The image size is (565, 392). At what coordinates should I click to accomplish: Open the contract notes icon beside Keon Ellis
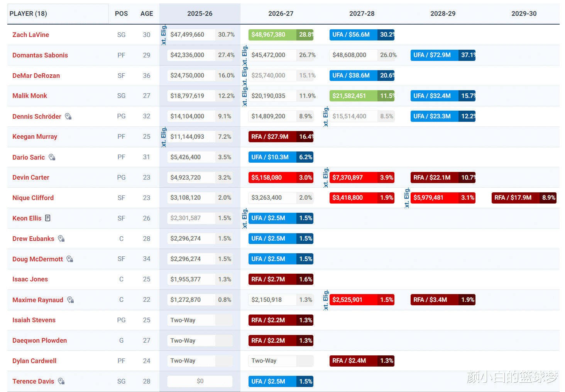coord(48,218)
